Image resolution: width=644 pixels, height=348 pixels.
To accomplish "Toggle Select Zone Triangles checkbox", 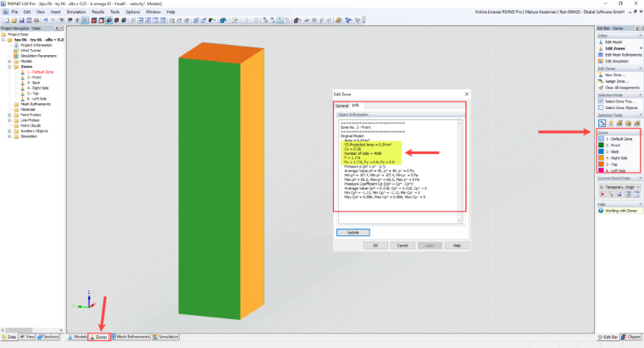I will click(601, 102).
